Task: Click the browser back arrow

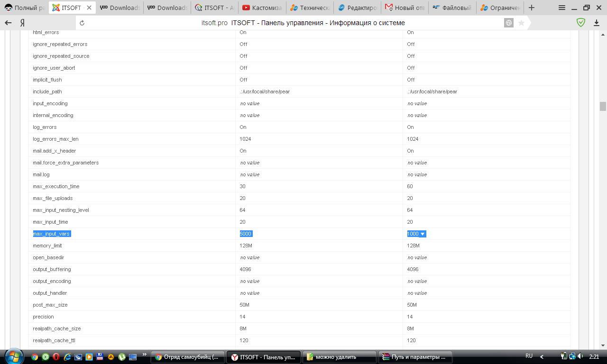Action: click(x=8, y=23)
